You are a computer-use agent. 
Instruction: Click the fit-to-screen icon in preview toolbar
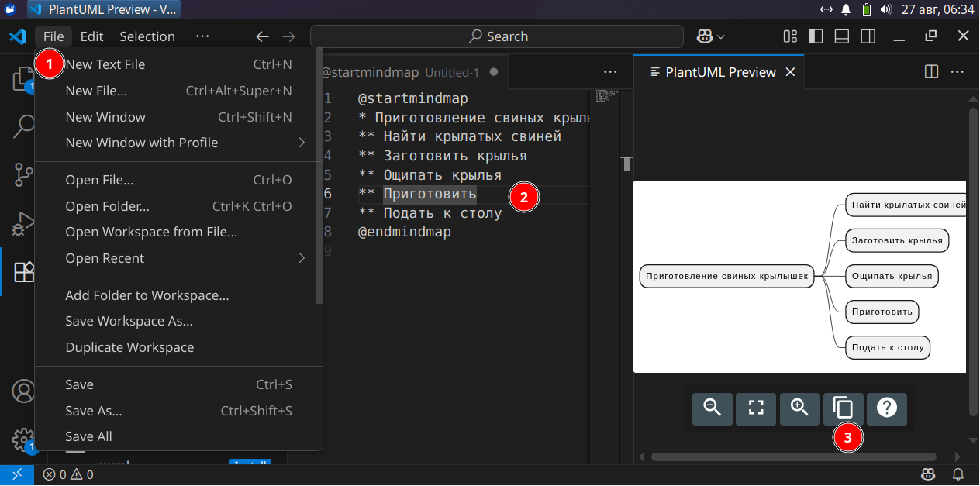755,407
